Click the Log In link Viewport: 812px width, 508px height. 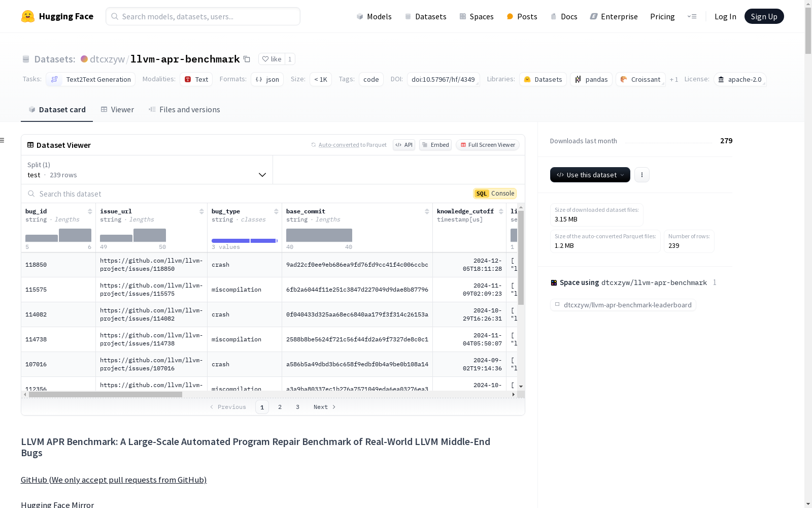tap(725, 16)
